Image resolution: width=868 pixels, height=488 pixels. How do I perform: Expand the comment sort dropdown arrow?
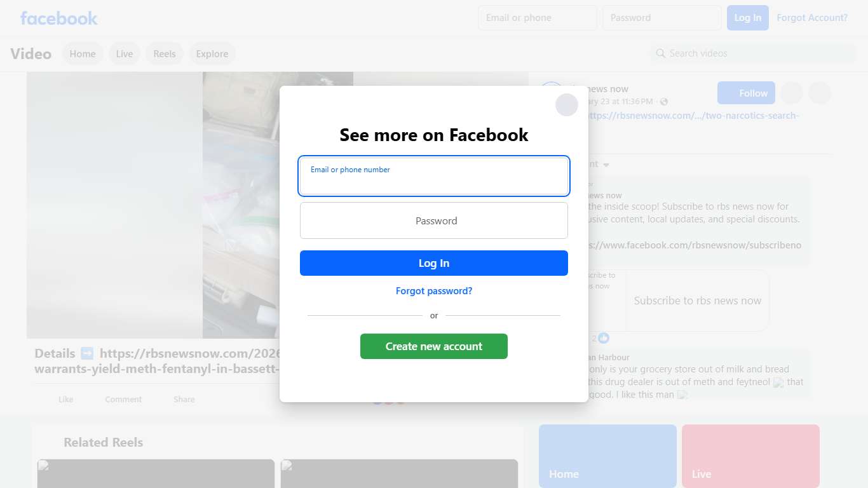(606, 165)
